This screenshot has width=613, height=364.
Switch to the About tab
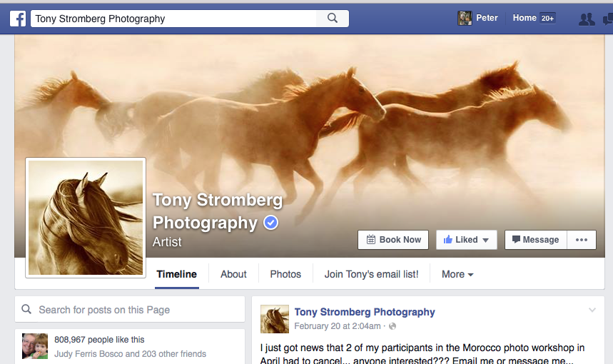pos(233,275)
